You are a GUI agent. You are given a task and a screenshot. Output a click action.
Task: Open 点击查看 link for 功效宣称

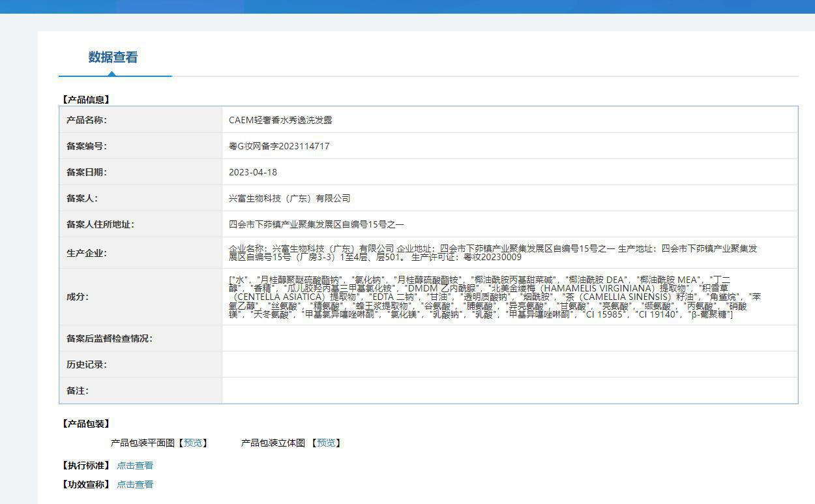click(135, 484)
